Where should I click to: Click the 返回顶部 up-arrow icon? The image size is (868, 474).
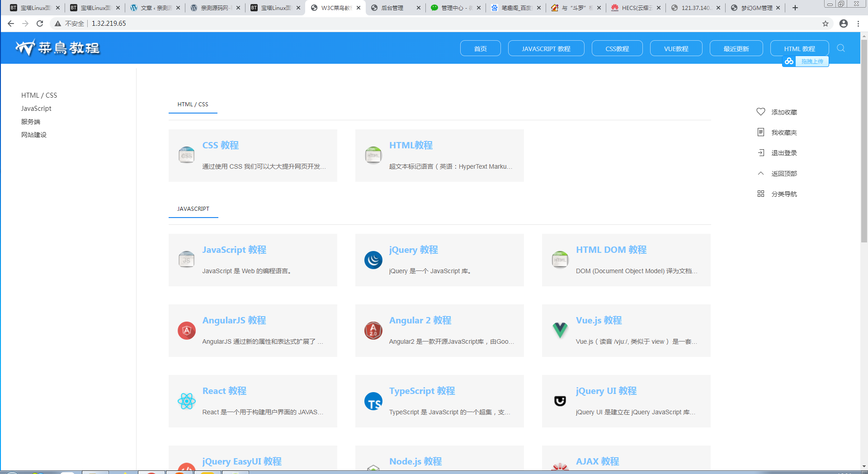[761, 173]
